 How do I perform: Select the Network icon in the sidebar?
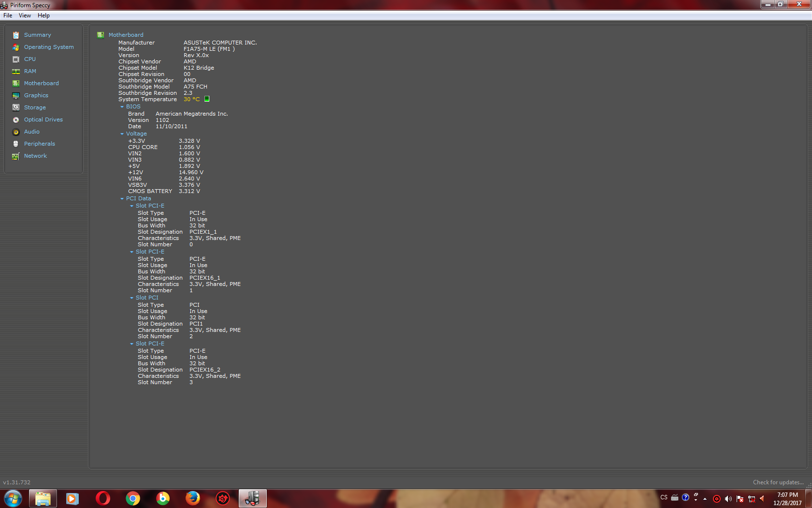coord(16,156)
